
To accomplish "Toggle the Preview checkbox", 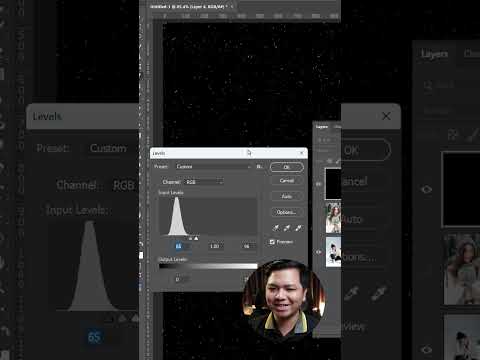I will pyautogui.click(x=272, y=242).
